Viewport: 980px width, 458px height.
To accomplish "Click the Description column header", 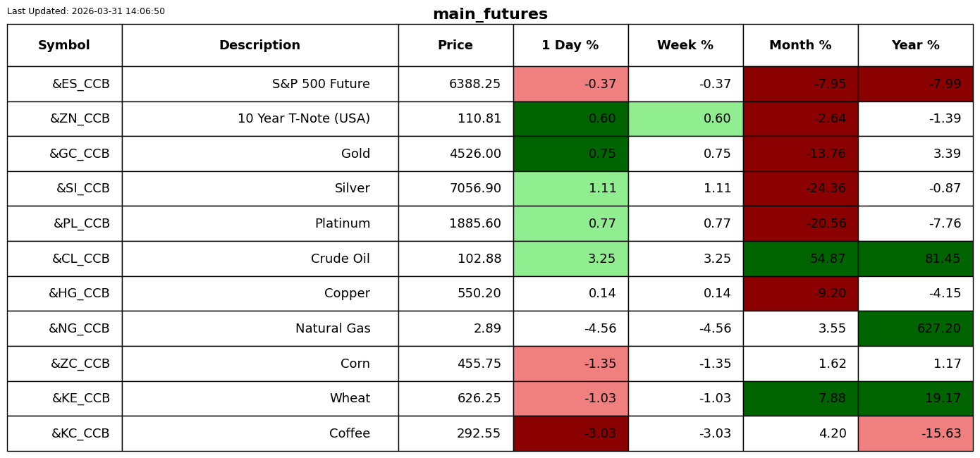I will (x=259, y=46).
